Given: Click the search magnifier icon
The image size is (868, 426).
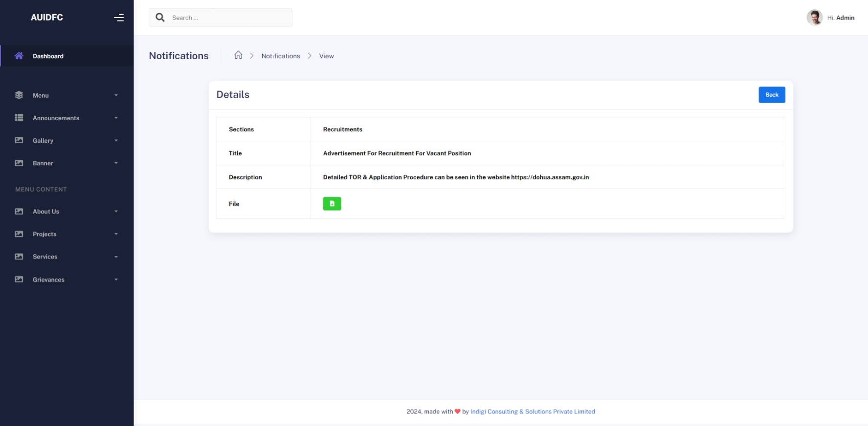Looking at the screenshot, I should click(160, 18).
